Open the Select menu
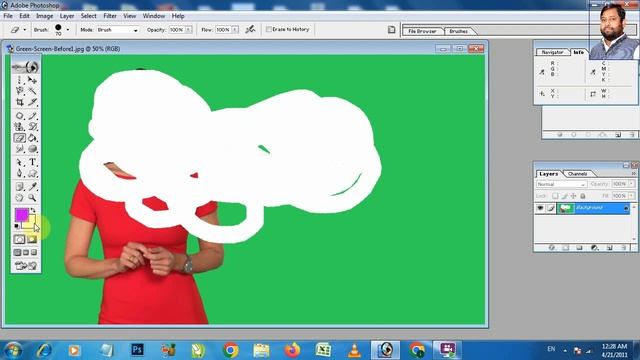This screenshot has height=360, width=640. point(88,16)
